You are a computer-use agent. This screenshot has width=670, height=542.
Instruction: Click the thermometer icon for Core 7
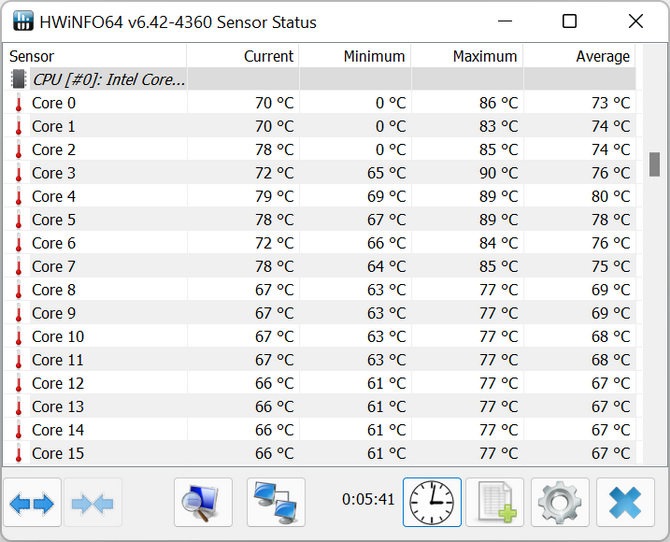click(18, 267)
